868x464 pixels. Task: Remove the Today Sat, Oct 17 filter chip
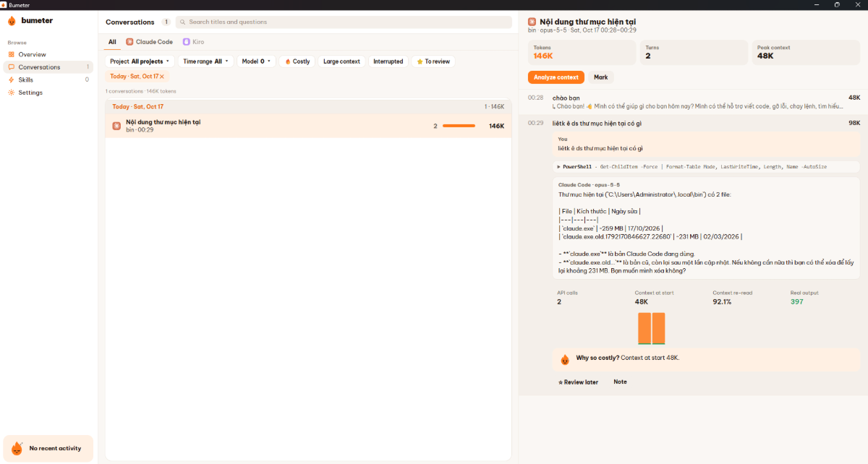[162, 76]
